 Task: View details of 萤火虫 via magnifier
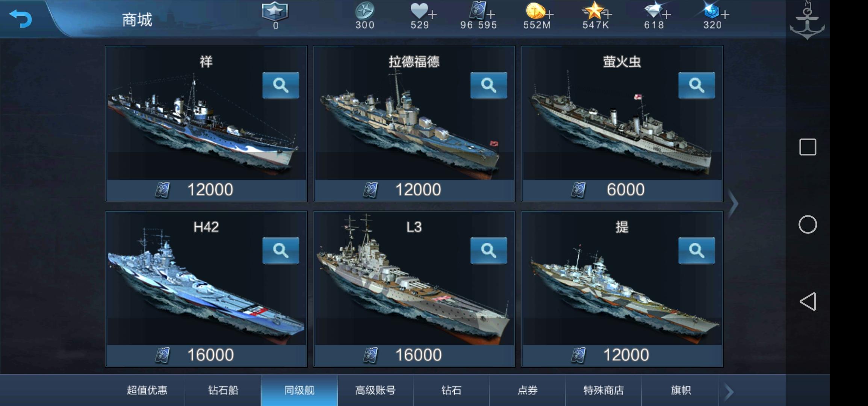pyautogui.click(x=697, y=85)
